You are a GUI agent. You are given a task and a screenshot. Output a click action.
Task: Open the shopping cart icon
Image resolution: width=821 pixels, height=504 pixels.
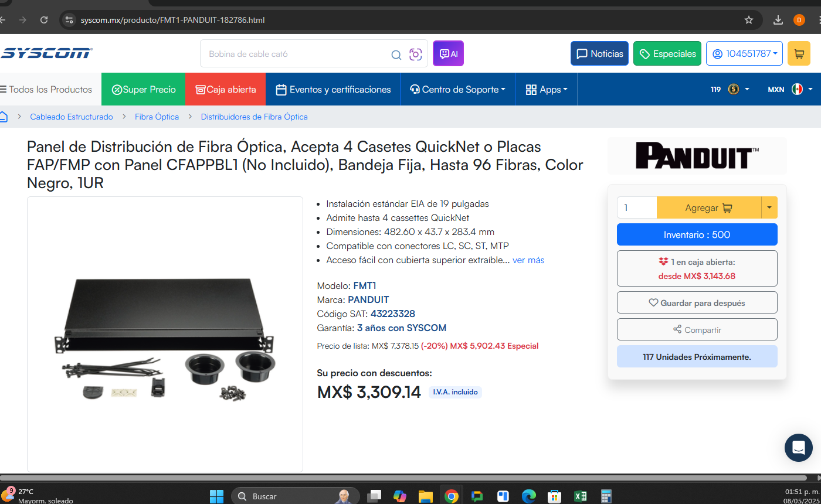coord(799,53)
